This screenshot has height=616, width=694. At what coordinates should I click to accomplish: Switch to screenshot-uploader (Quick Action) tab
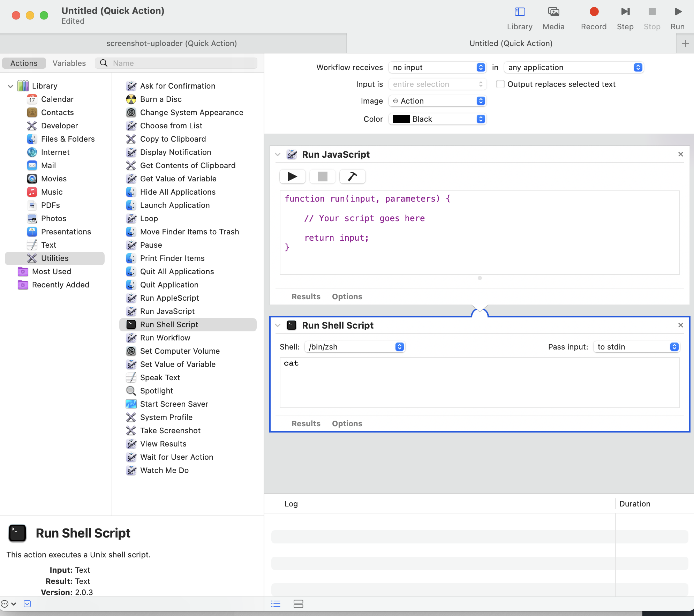pos(172,43)
